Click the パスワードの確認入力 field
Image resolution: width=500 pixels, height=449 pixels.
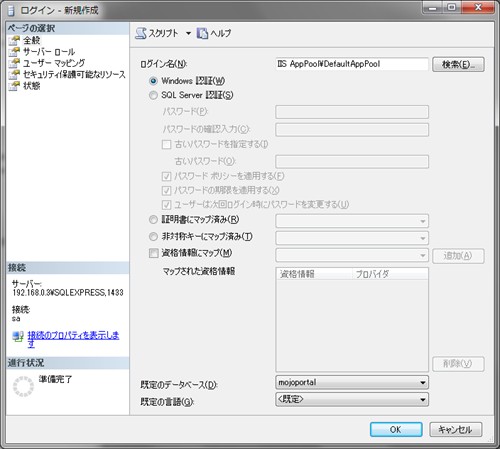tap(352, 129)
